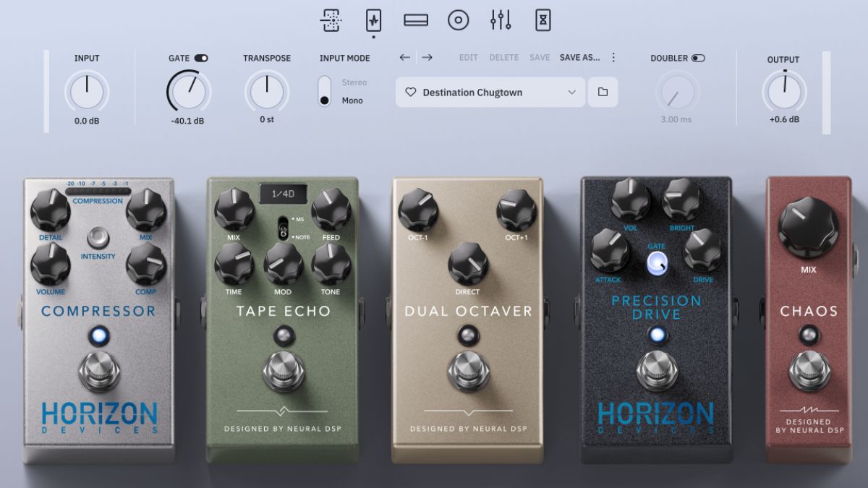Flip the Stereo/Mono input mode switch
This screenshot has width=868, height=488.
325,91
